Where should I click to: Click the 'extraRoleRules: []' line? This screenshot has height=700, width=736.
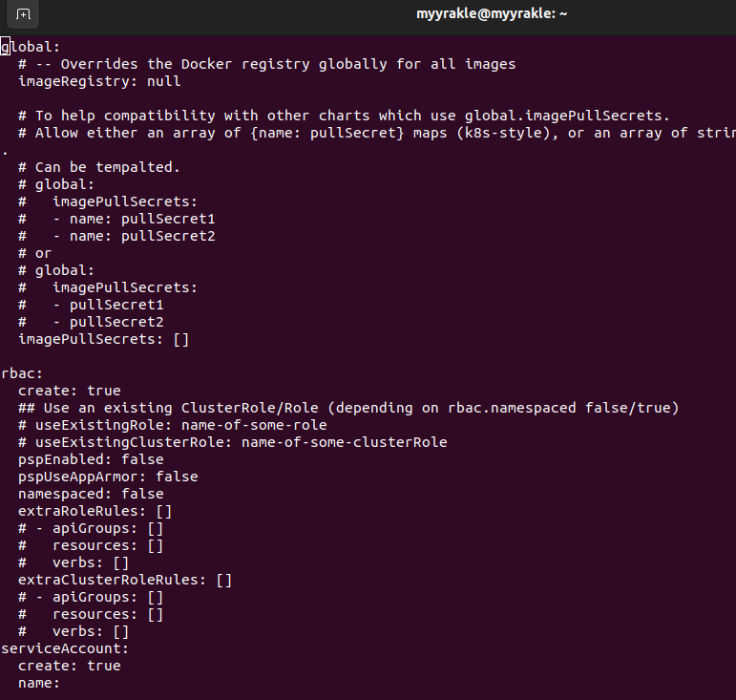coord(95,511)
